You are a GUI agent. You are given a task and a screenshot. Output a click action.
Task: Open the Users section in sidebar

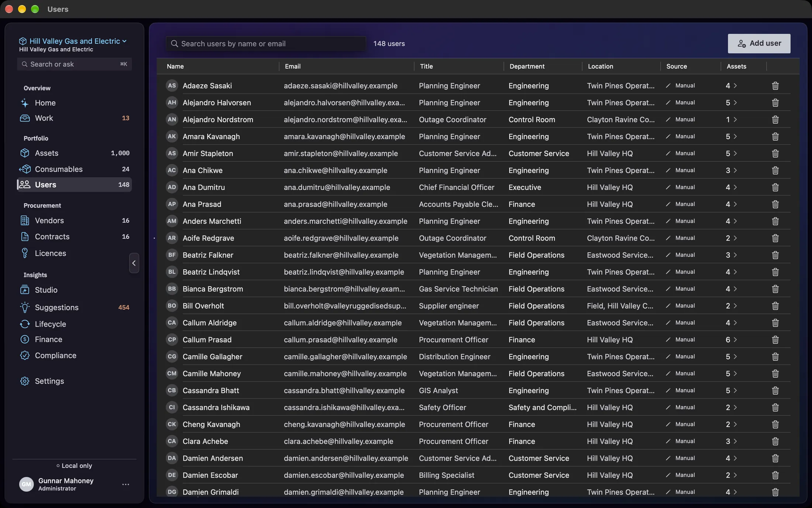pos(74,185)
